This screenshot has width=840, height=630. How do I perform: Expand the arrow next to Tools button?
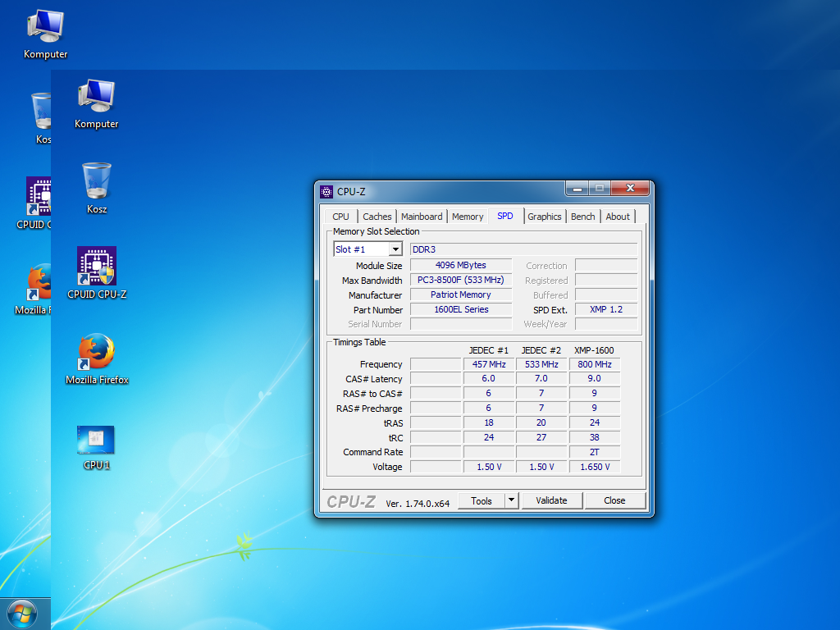tap(511, 500)
